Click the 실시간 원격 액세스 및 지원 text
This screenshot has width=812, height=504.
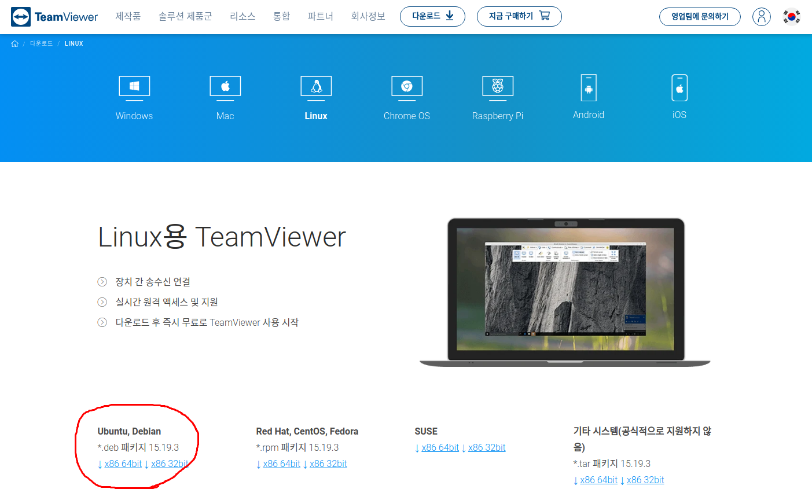[167, 302]
